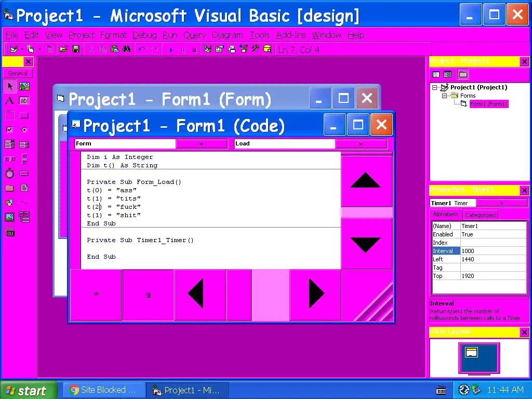
Task: Select the PictureBox control tool
Action: (x=24, y=86)
